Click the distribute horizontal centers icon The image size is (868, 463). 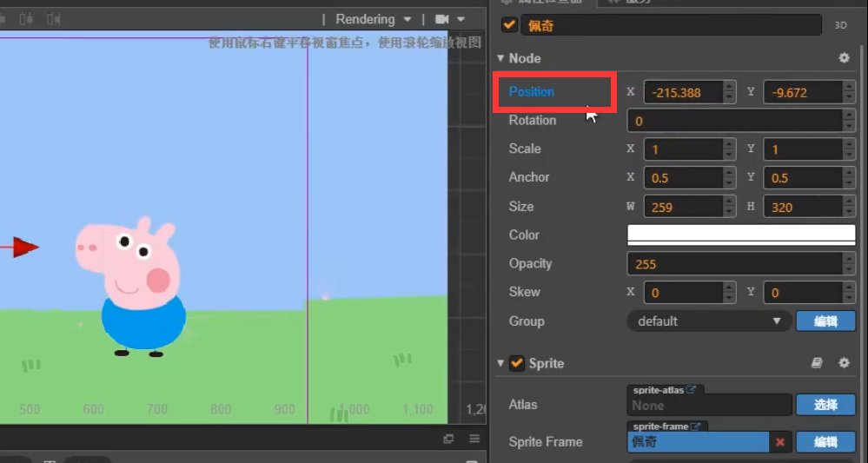point(26,19)
